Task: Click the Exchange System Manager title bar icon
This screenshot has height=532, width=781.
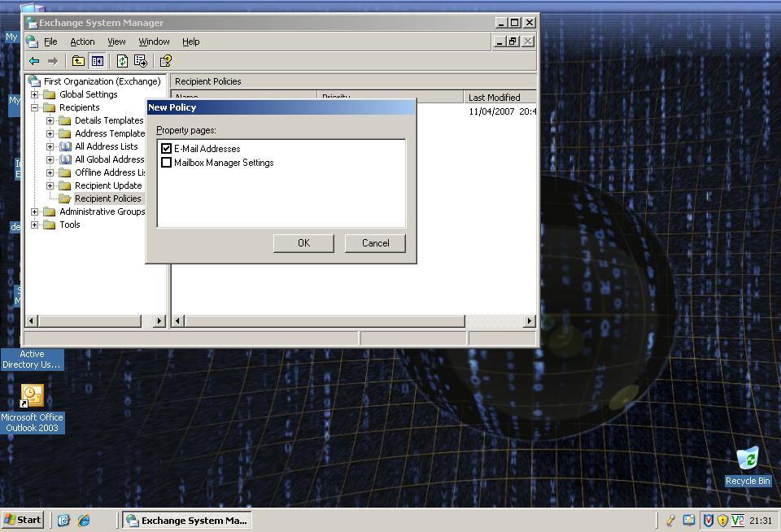Action: [x=32, y=23]
